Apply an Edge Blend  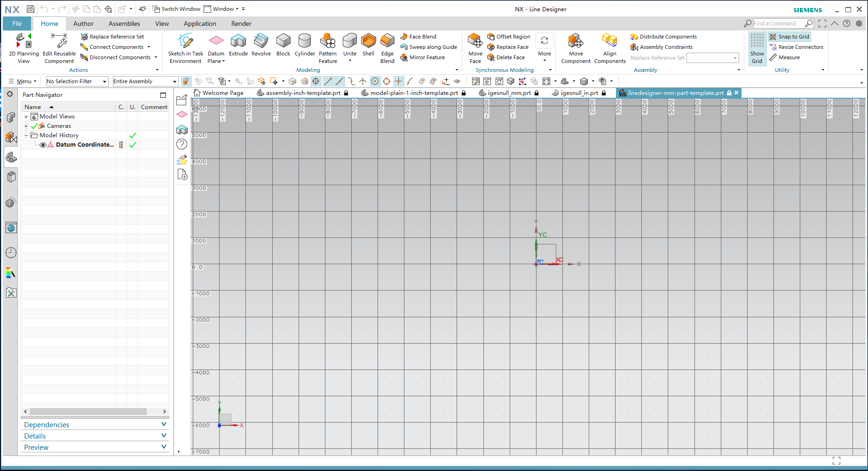(387, 48)
